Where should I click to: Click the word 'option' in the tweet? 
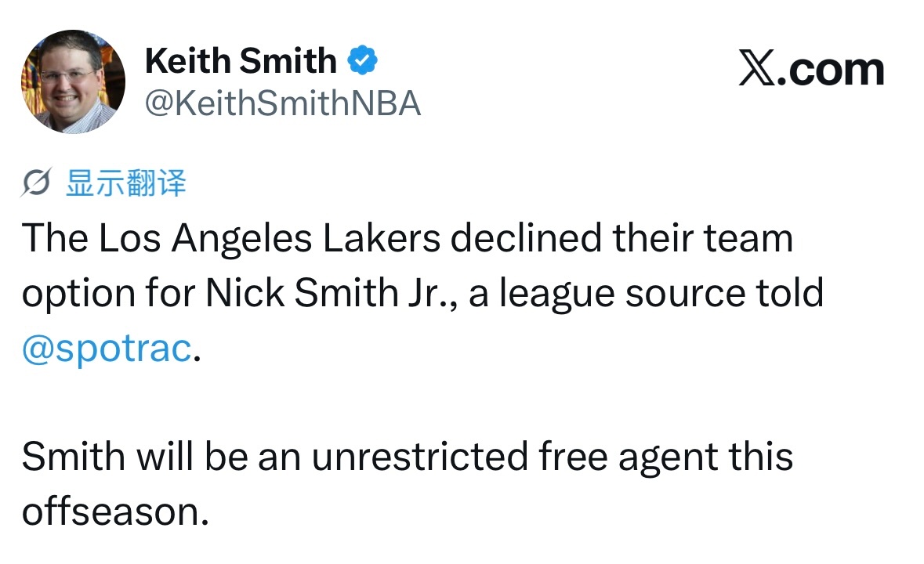tap(78, 294)
